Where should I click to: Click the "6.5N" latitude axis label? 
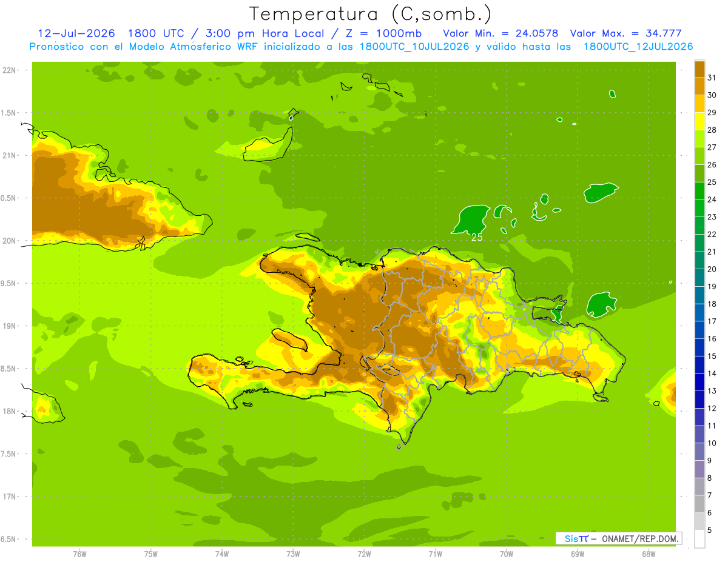pyautogui.click(x=9, y=539)
